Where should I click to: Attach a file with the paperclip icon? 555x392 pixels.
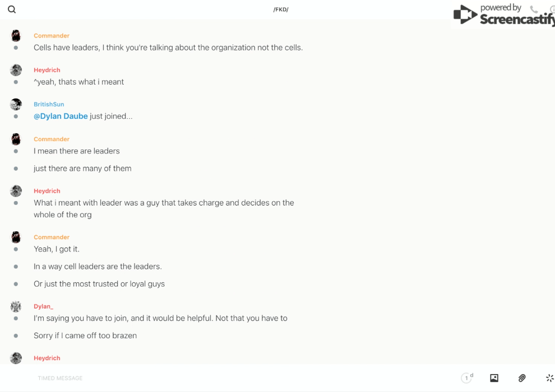522,378
